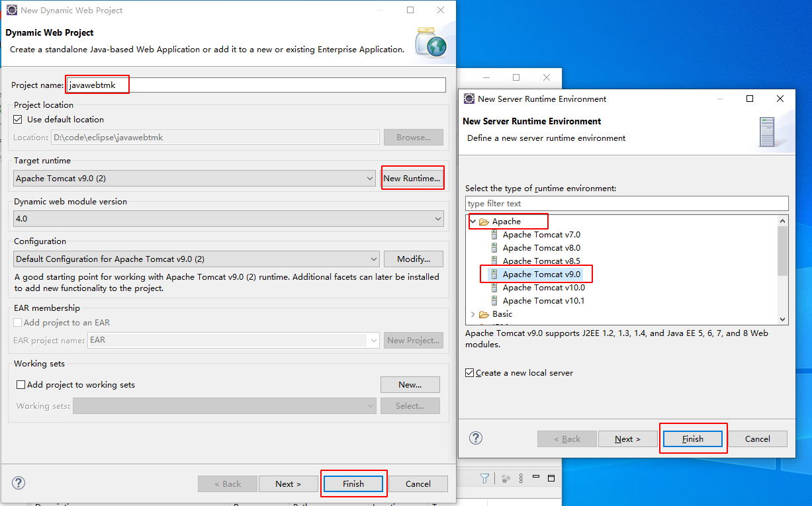Uncheck Create a new local server
The image size is (812, 506).
[x=470, y=373]
